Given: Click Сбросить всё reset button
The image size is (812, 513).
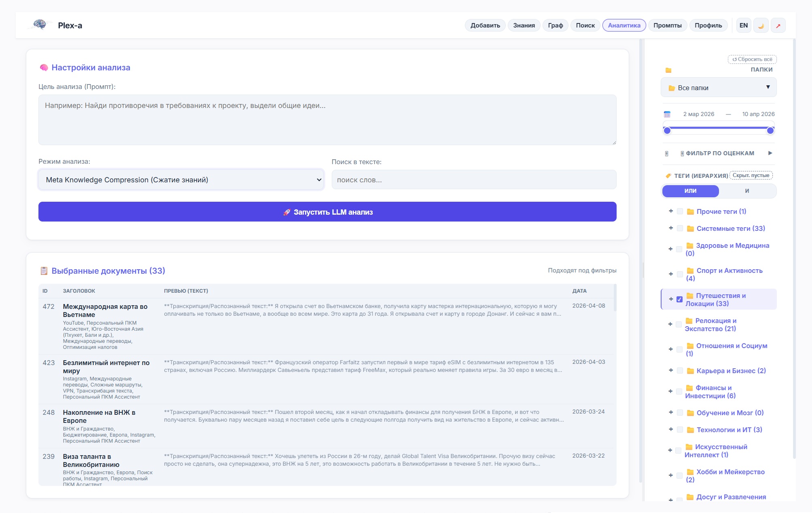Looking at the screenshot, I should (752, 59).
